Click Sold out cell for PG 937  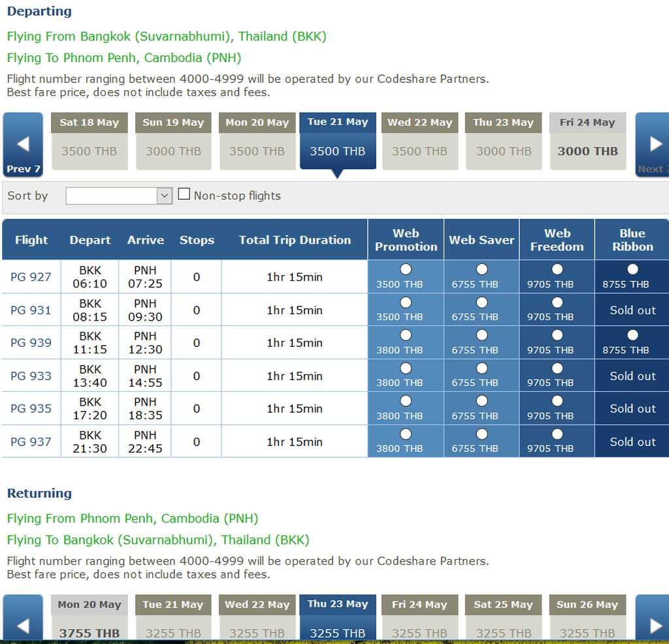[632, 442]
